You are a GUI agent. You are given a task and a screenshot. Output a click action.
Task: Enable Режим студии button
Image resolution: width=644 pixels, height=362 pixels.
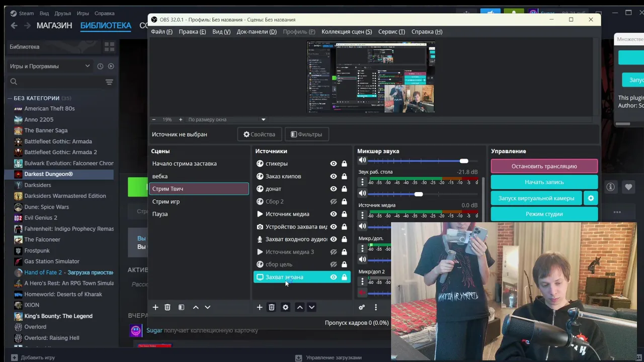(x=544, y=214)
